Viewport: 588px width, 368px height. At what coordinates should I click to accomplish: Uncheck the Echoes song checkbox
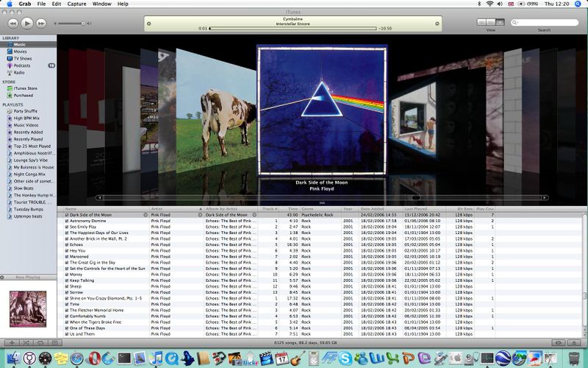67,245
